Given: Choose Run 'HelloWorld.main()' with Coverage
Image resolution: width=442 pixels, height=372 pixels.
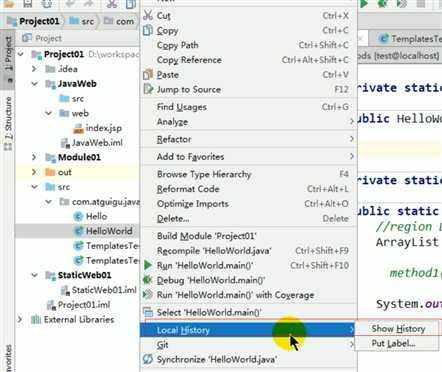Looking at the screenshot, I should pyautogui.click(x=249, y=295).
